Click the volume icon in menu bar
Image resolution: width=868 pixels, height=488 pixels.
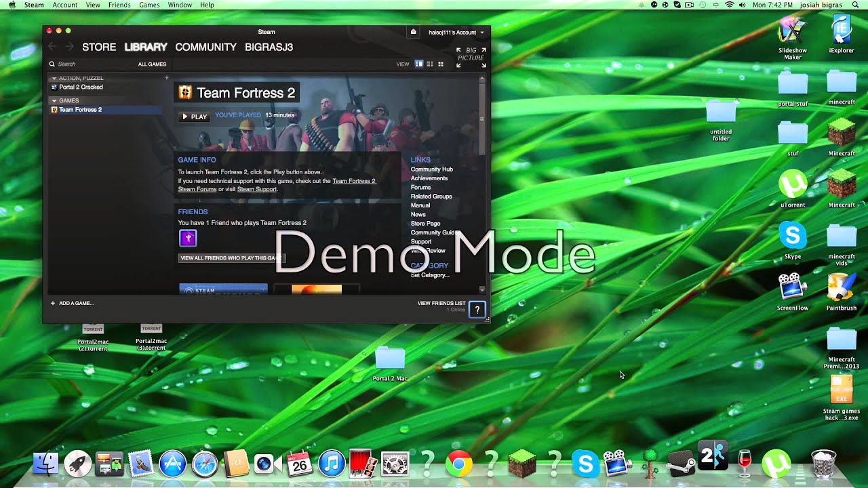tap(744, 5)
